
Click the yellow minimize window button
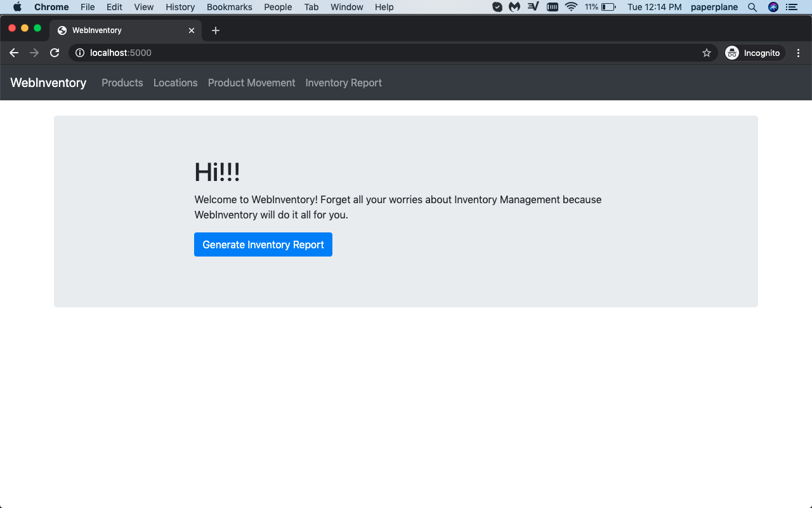tap(25, 28)
